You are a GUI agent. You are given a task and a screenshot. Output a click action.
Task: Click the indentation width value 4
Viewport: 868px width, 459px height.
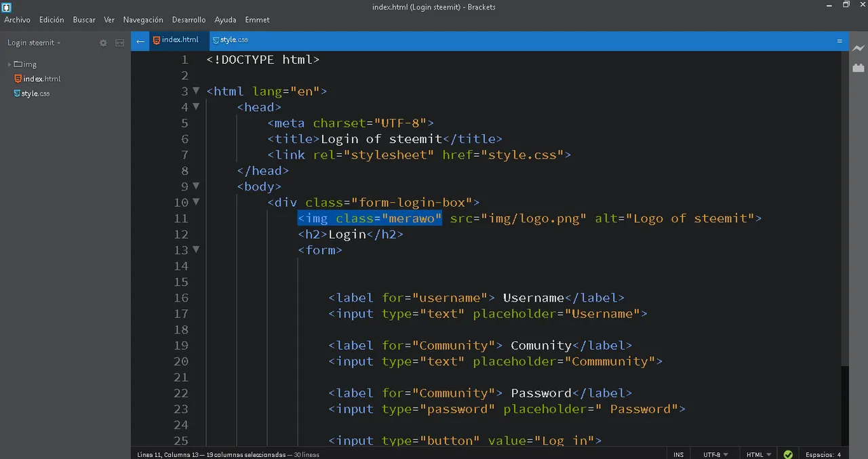point(839,454)
